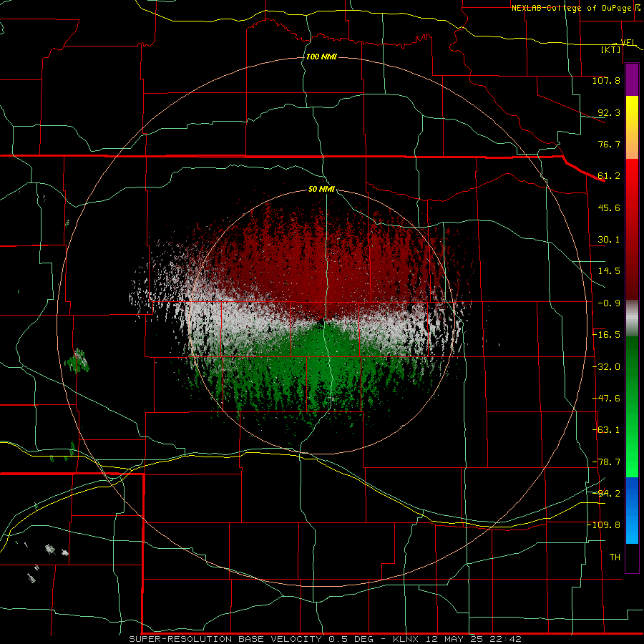Click the -16.5 scale value
This screenshot has width=644, height=644.
point(606,335)
